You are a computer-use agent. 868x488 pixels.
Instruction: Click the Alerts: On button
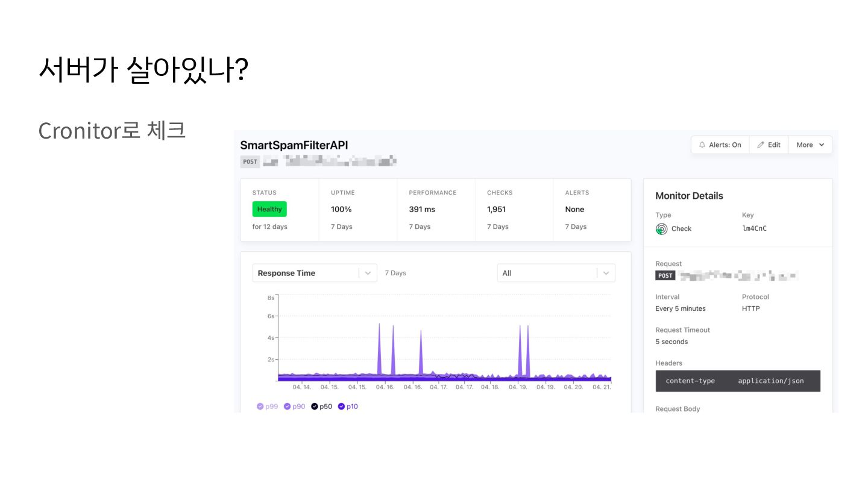point(720,145)
